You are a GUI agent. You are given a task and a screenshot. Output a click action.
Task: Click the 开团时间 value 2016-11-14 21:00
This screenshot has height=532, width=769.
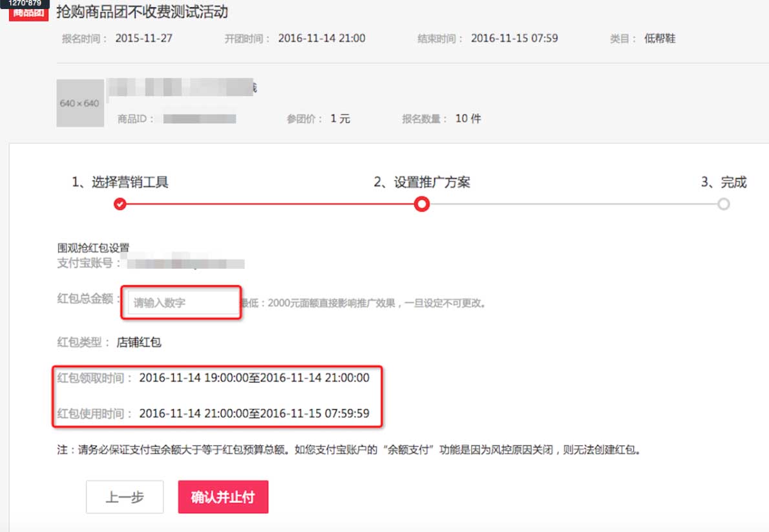click(x=322, y=38)
